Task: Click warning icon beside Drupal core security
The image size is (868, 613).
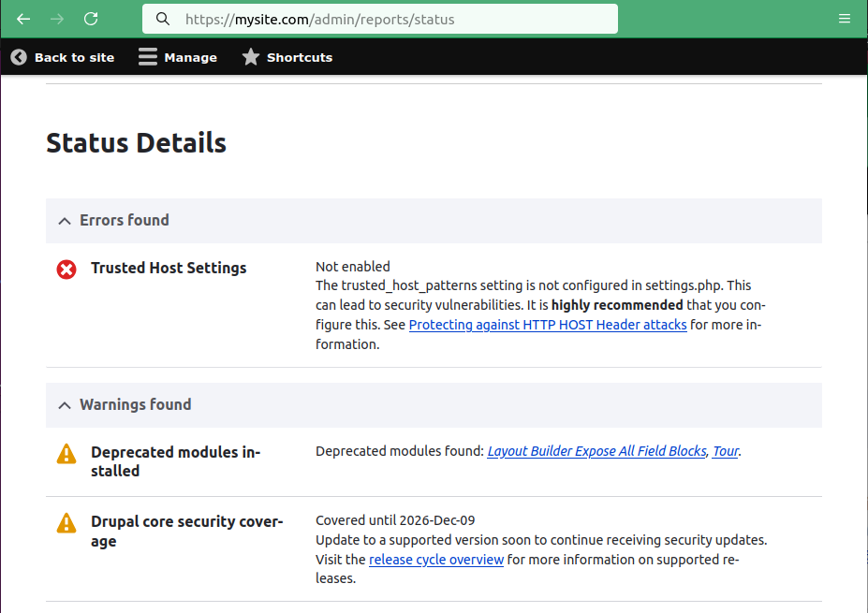Action: (x=66, y=523)
